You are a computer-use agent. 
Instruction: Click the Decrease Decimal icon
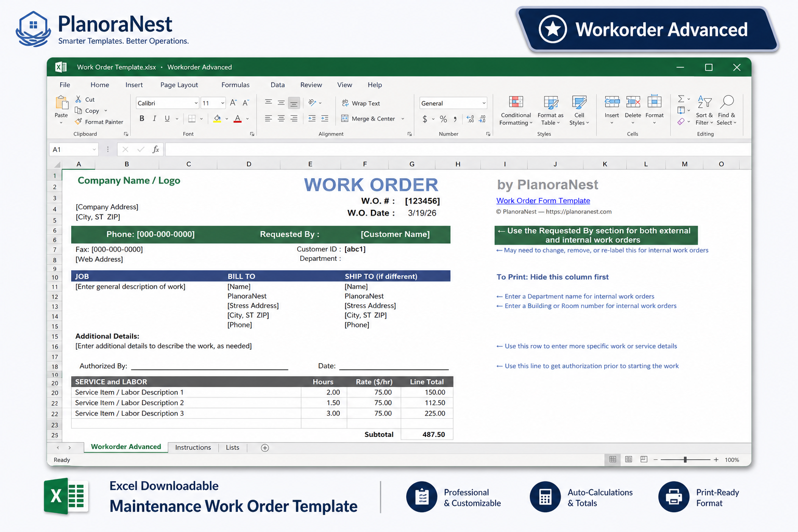(x=482, y=119)
